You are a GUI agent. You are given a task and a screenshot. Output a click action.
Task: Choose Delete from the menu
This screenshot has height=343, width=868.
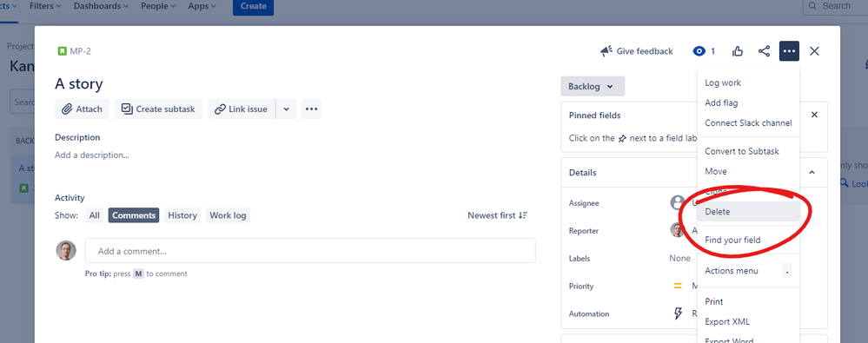pyautogui.click(x=748, y=211)
